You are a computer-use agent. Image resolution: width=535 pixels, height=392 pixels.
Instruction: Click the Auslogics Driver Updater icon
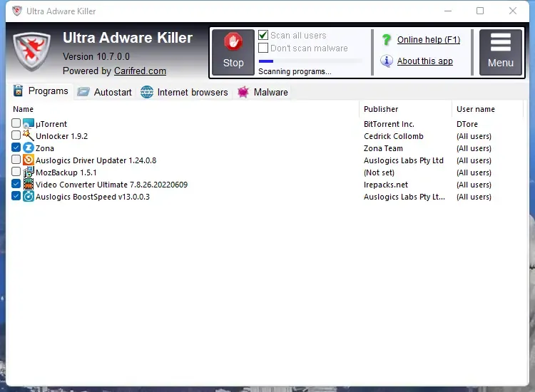(x=29, y=160)
